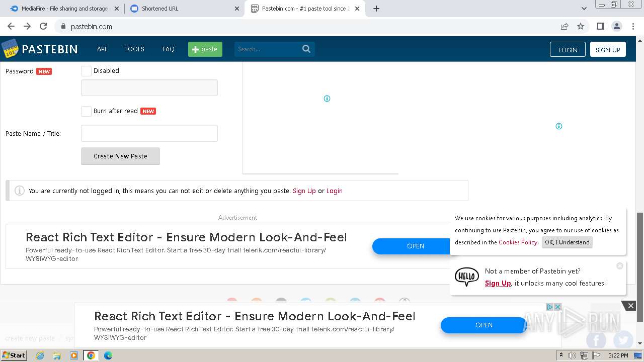Enable the Password checkbox
644x362 pixels.
(x=87, y=71)
